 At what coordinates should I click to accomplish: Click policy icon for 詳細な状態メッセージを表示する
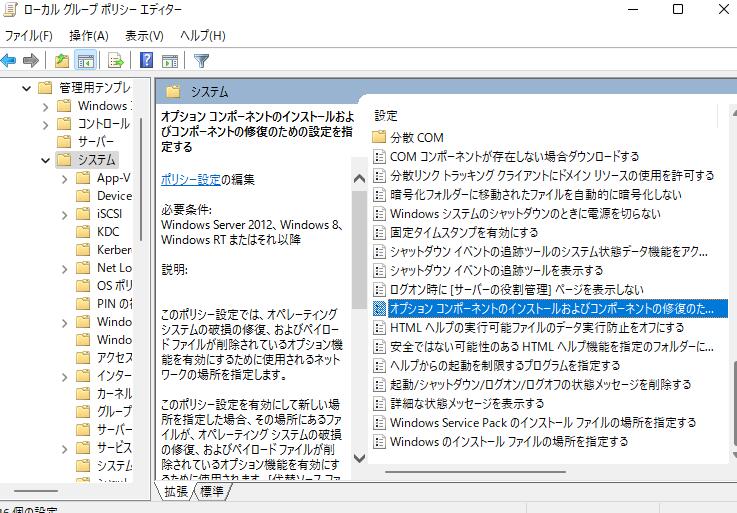tap(379, 403)
